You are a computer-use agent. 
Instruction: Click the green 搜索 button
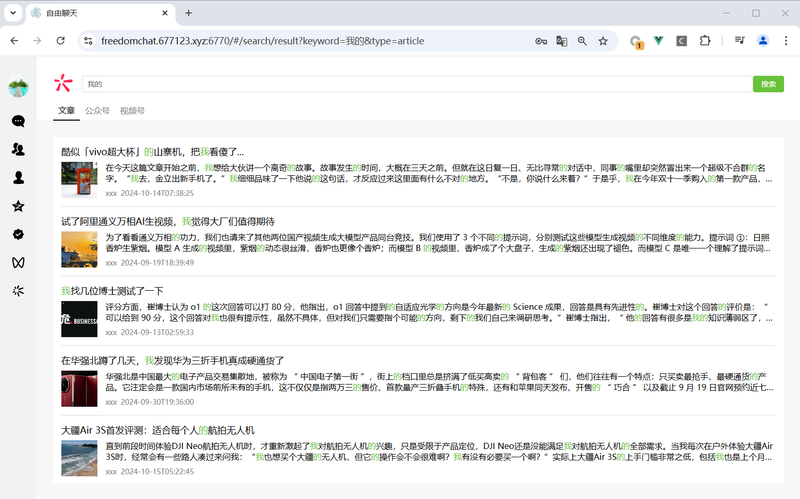tap(768, 84)
